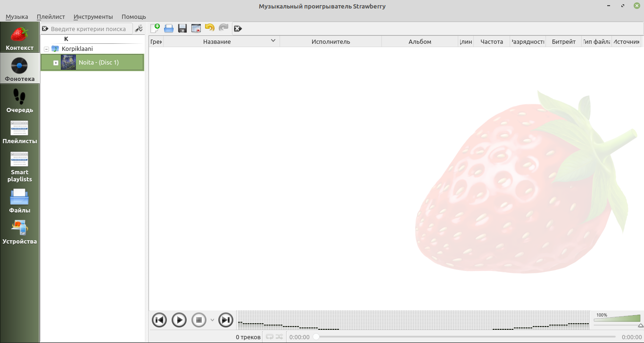
Task: Sort by the Трек column header
Action: pyautogui.click(x=156, y=41)
